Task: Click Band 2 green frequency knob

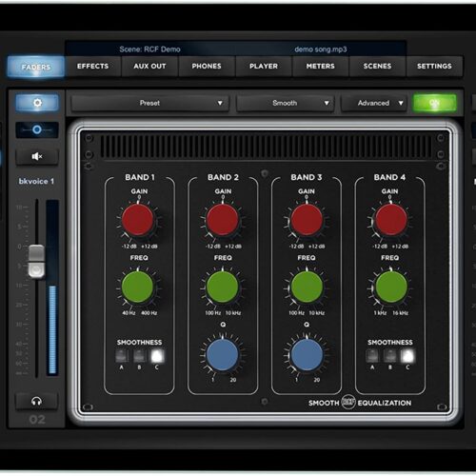Action: coord(223,287)
